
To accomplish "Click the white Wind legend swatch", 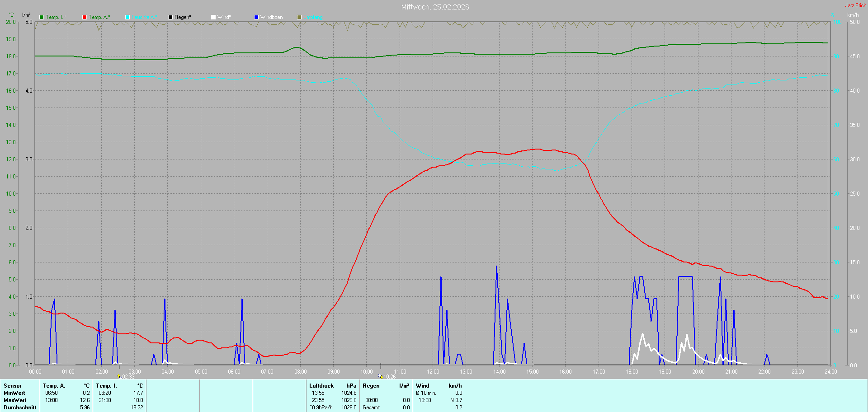I will [x=213, y=17].
